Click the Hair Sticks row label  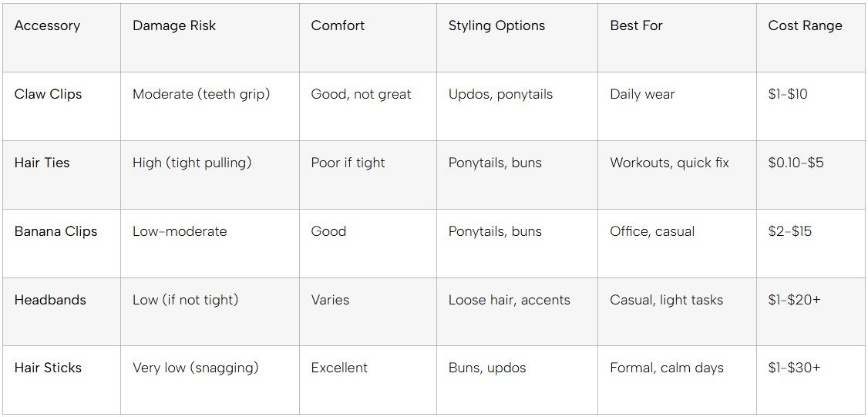48,368
